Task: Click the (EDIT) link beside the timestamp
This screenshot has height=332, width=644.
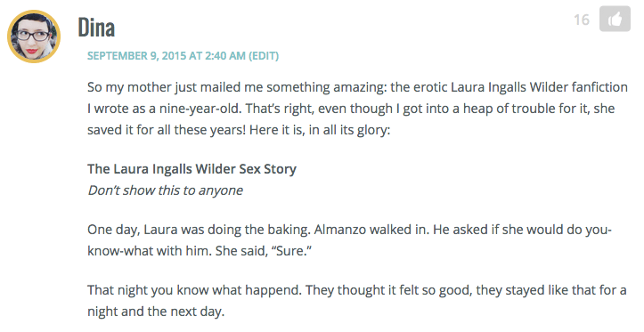Action: coord(264,56)
